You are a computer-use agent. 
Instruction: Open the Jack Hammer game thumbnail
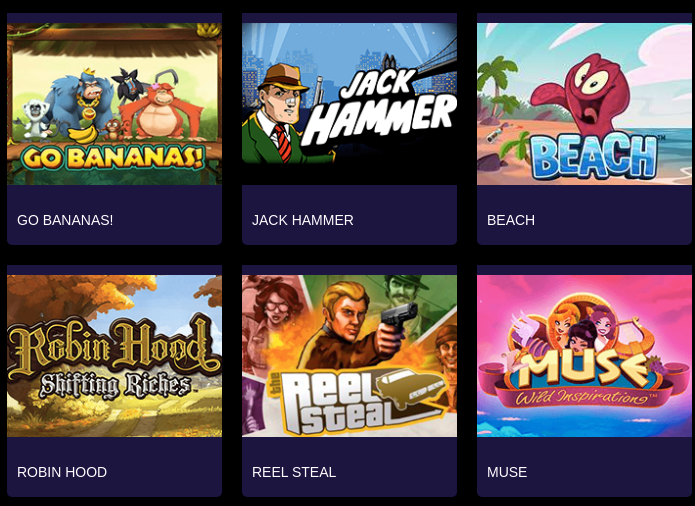coord(349,104)
